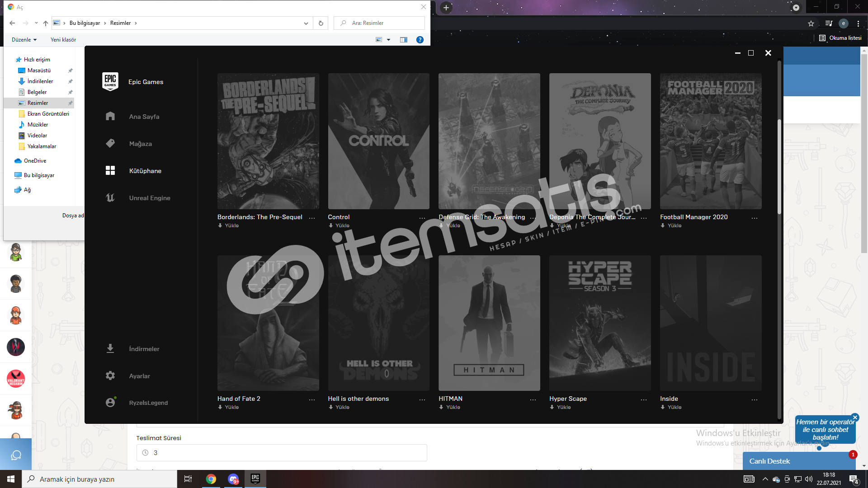868x488 pixels.
Task: Open Borderlands: The Pre-Sequel cover thumbnail
Action: point(268,141)
